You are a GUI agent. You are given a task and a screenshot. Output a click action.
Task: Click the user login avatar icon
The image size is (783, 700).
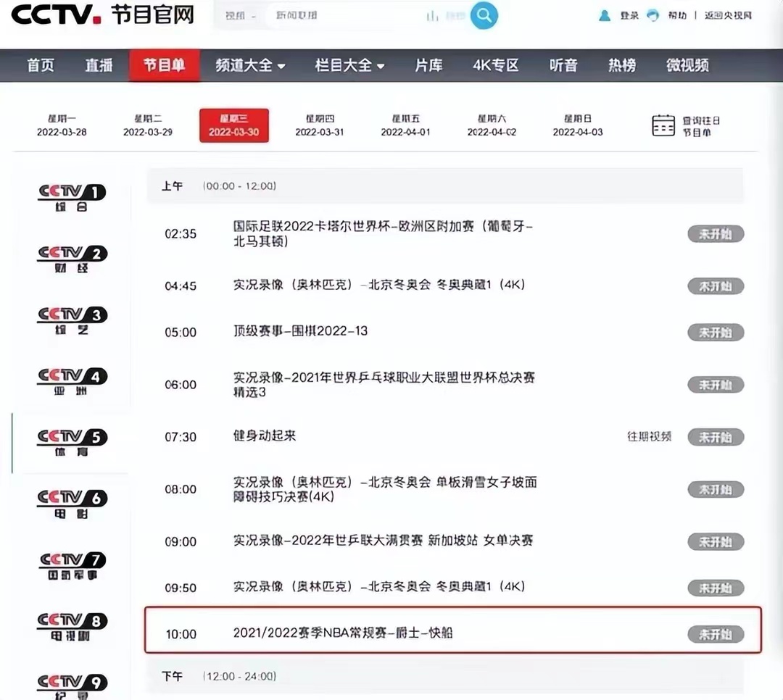click(604, 15)
